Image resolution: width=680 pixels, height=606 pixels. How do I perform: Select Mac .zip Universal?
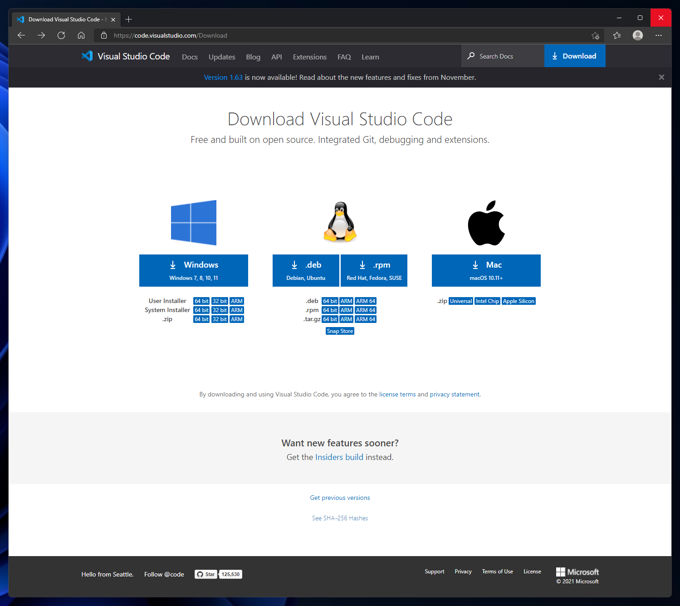(x=461, y=301)
